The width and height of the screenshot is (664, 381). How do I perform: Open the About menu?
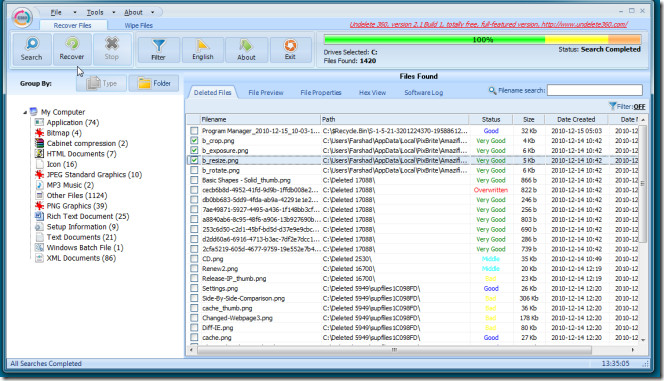point(133,12)
